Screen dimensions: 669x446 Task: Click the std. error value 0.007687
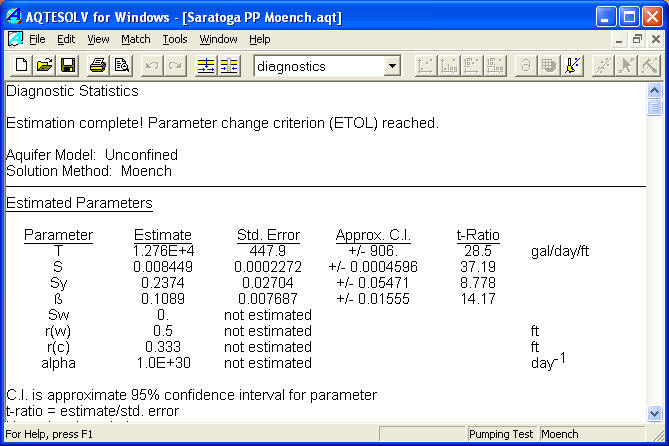[x=268, y=299]
